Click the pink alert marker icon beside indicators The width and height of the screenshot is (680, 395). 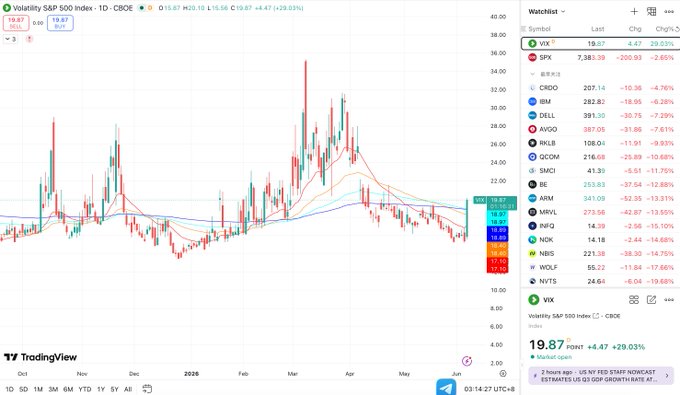point(29,39)
